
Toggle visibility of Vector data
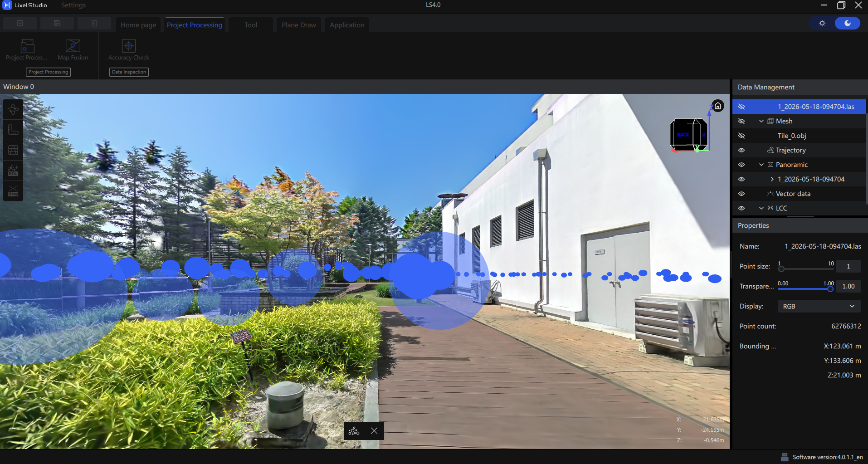(741, 194)
